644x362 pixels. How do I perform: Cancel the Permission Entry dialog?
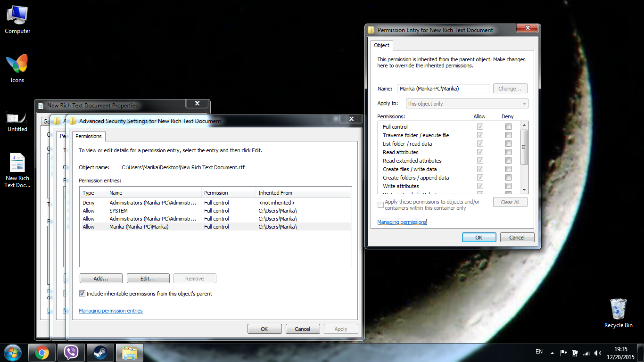(517, 238)
